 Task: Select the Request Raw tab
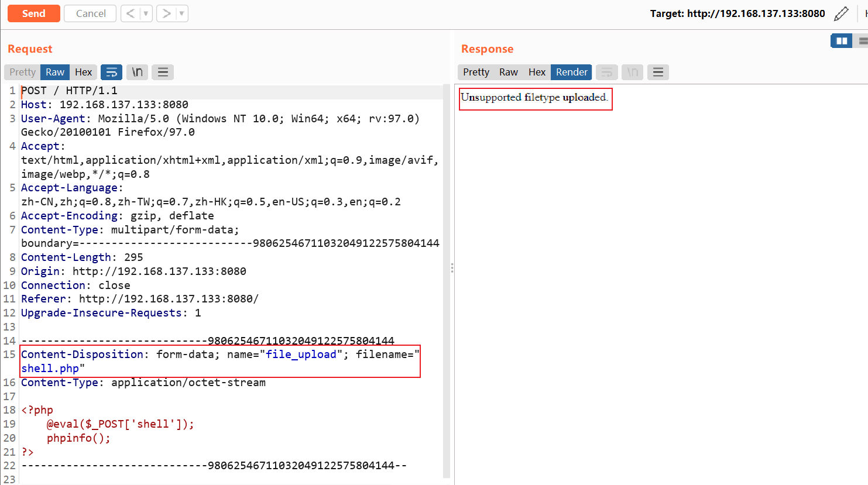pyautogui.click(x=55, y=72)
